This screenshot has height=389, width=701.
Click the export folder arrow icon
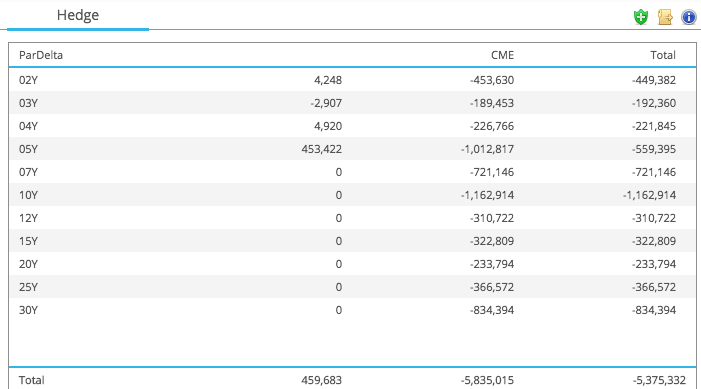[x=665, y=17]
